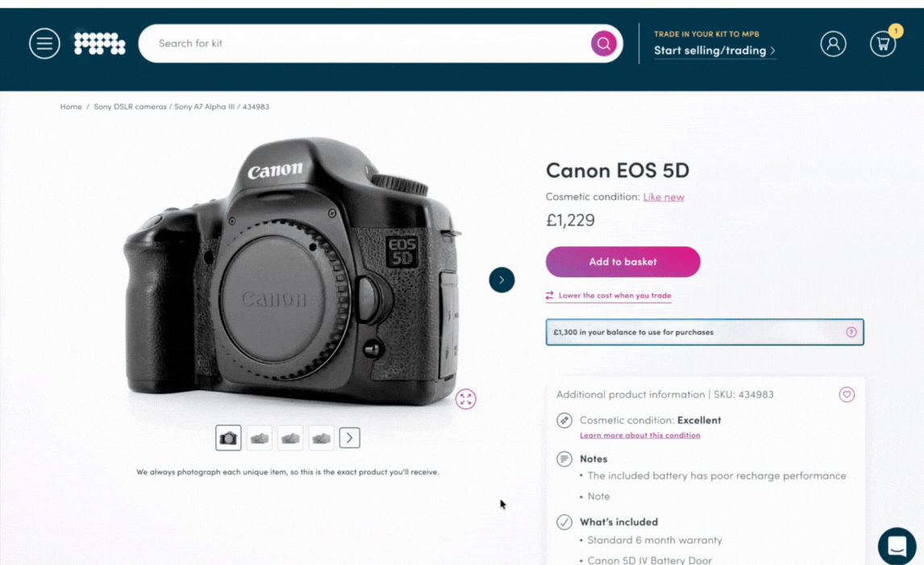Viewport: 924px width, 565px height.
Task: Click the 434983 breadcrumb entry
Action: (256, 106)
